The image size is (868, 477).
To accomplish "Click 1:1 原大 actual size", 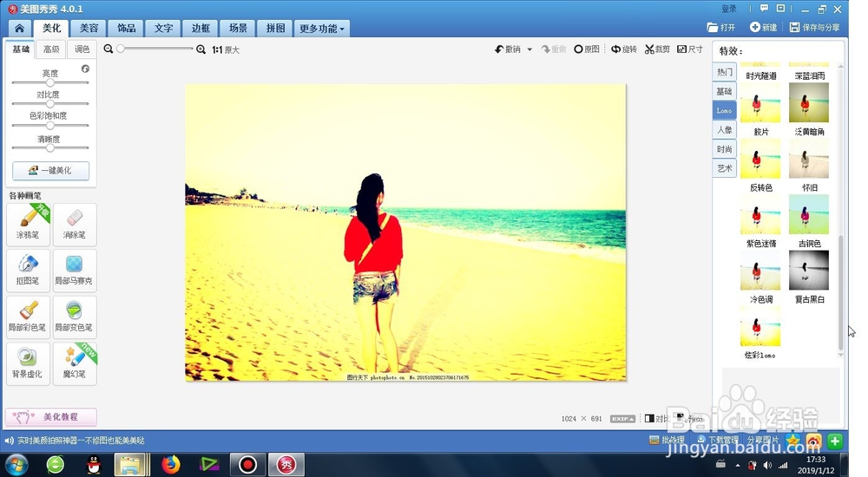I will tap(226, 49).
